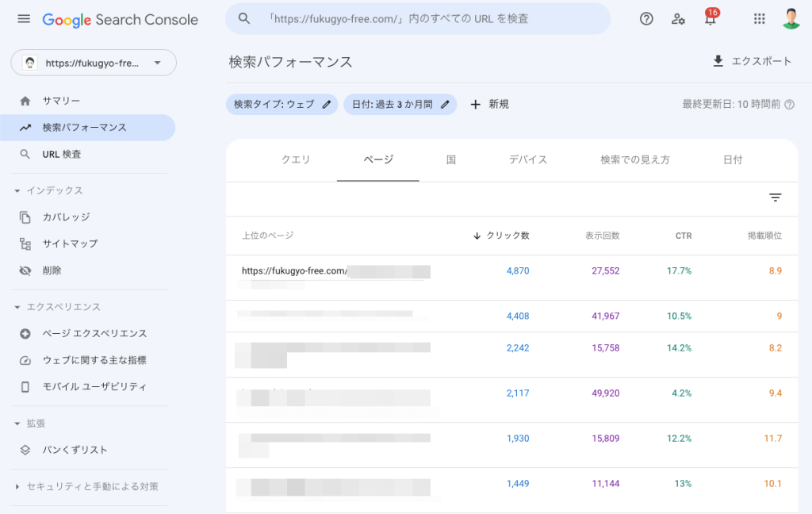Screen dimensions: 812x514
Task: Click the ページ エクスペリエンス plus-circle icon
Action: 25,334
